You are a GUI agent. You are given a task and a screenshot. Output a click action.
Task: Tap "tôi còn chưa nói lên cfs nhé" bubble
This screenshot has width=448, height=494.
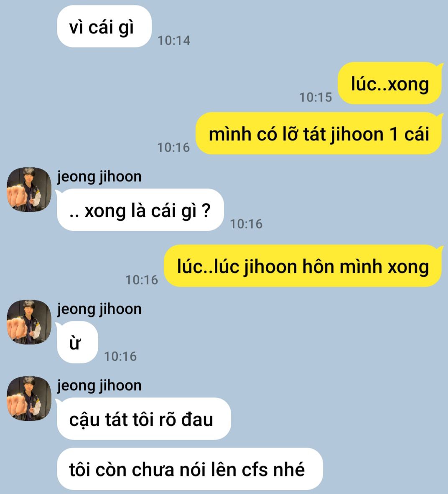pyautogui.click(x=190, y=469)
